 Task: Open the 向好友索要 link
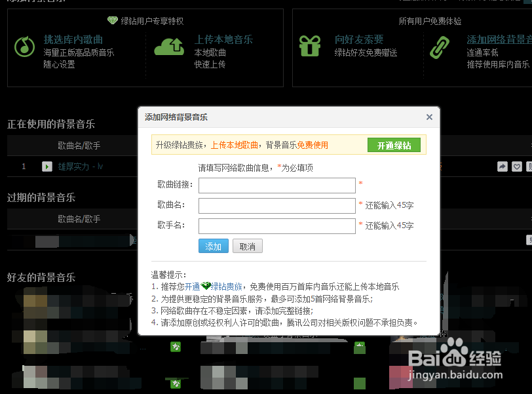[x=359, y=40]
